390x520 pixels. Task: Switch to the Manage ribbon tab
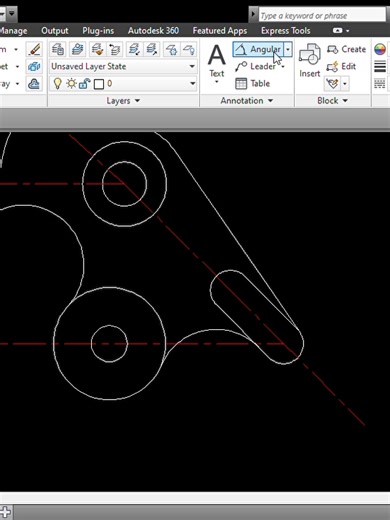(13, 31)
